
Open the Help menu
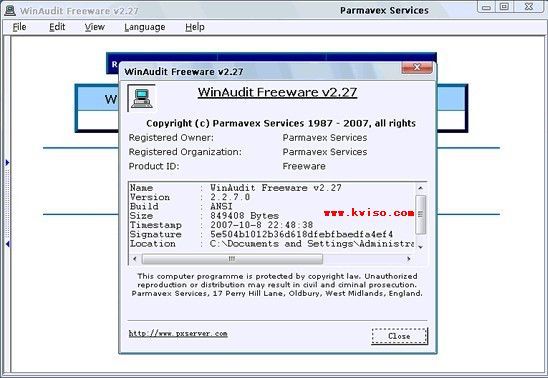pos(195,27)
